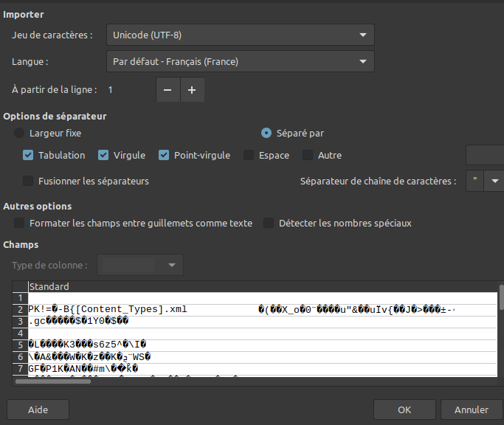This screenshot has width=504, height=425.
Task: Click preview row 2 with Content_Types text
Action: pyautogui.click(x=262, y=310)
